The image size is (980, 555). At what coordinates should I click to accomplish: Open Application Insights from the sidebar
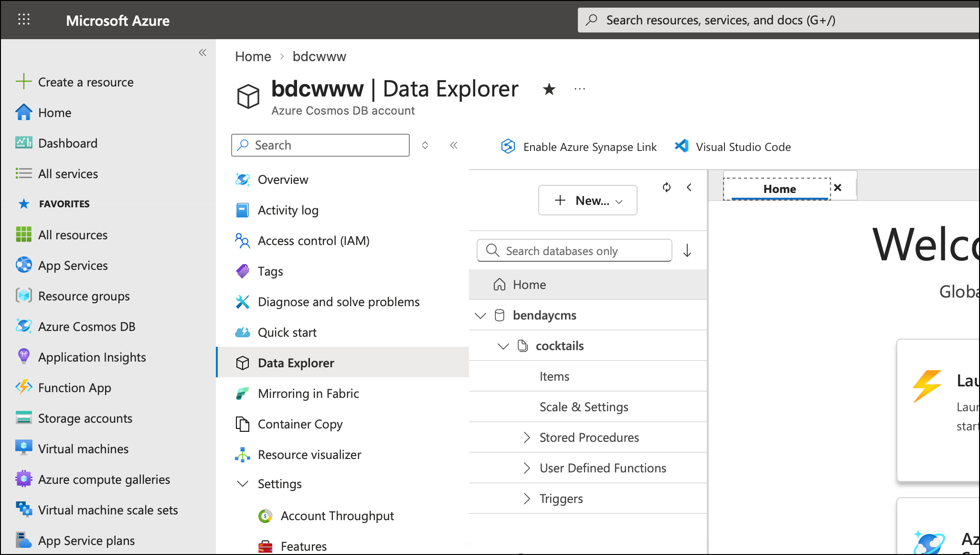[x=92, y=357]
